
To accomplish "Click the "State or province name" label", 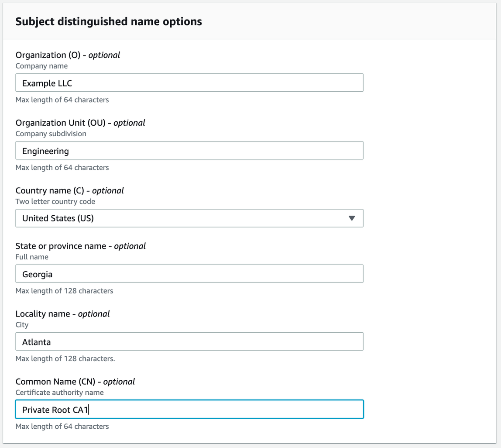I will pos(61,246).
